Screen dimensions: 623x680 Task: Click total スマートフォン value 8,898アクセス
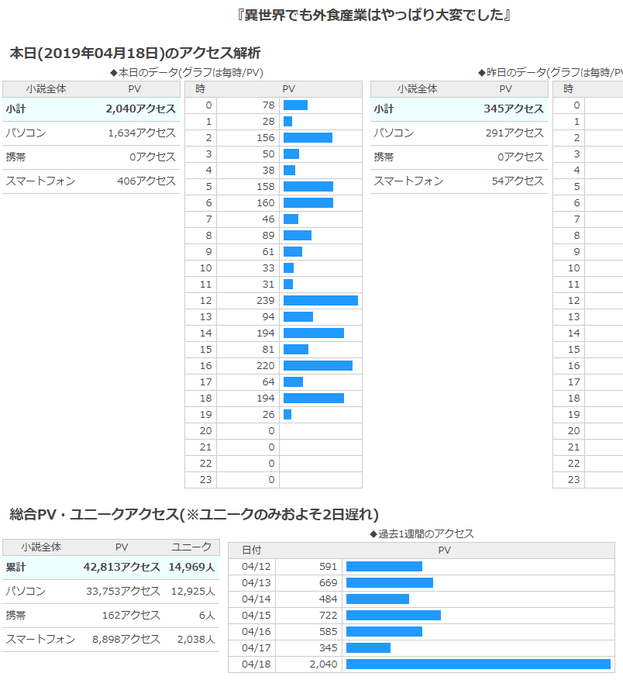(x=126, y=639)
